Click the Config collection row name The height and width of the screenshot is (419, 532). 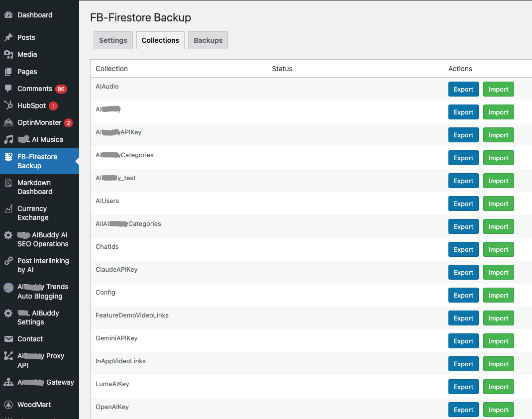tap(106, 292)
